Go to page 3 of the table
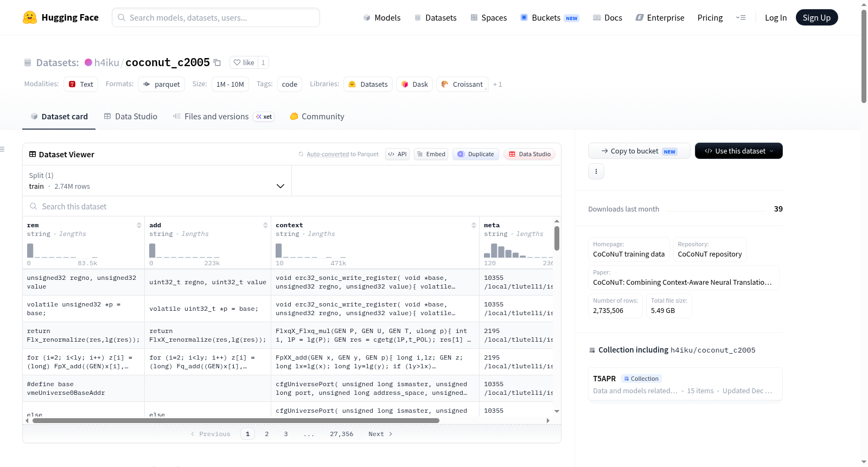The width and height of the screenshot is (868, 467). pyautogui.click(x=286, y=434)
